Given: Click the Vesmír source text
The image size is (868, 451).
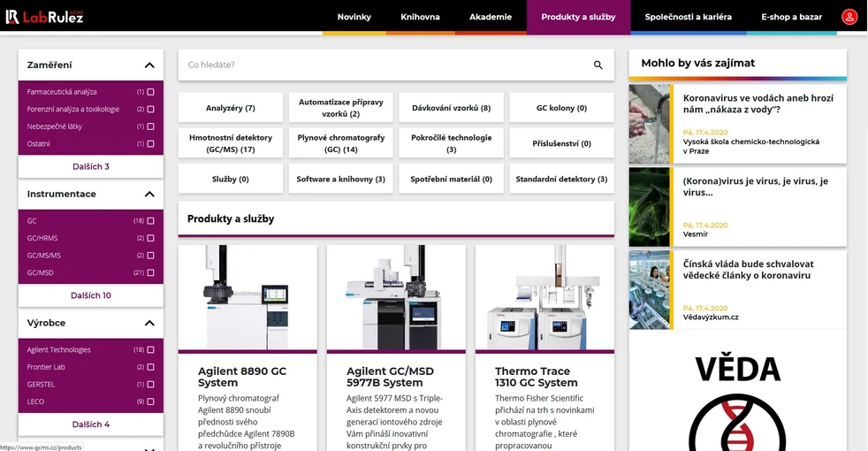Looking at the screenshot, I should click(696, 234).
